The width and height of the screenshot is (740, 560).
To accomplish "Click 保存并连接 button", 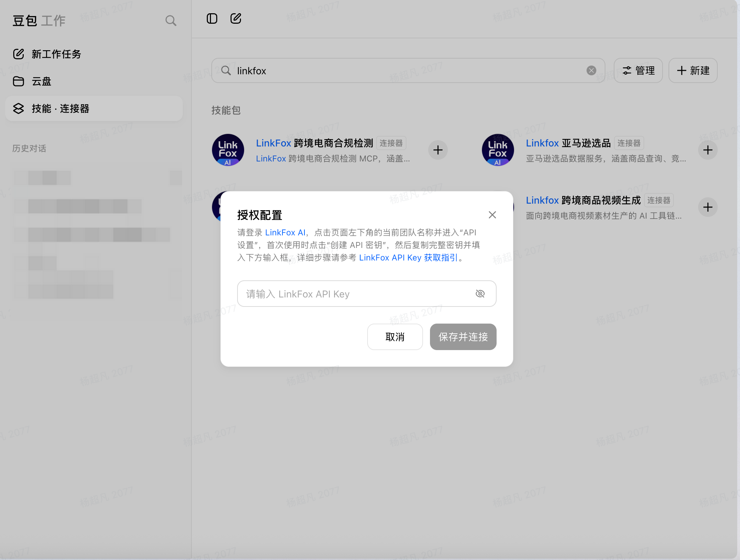I will click(x=463, y=337).
